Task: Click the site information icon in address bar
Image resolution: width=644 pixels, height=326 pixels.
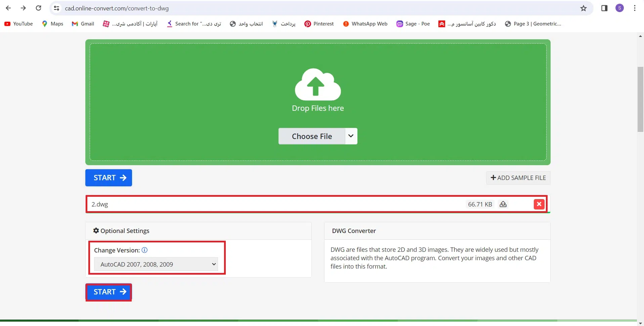Action: tap(57, 8)
